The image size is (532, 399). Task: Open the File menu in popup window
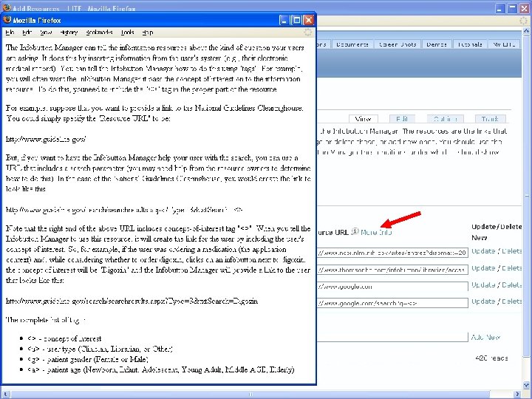pos(10,33)
